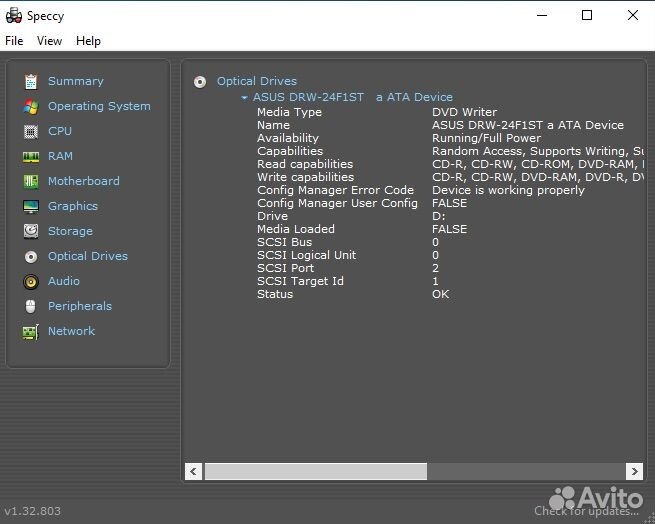This screenshot has height=524, width=655.
Task: Go to the Summary section
Action: [x=76, y=81]
